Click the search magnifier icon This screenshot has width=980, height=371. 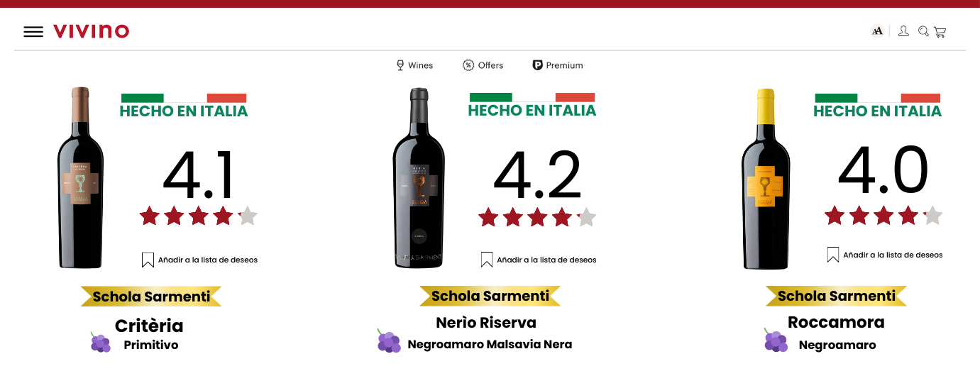click(x=923, y=31)
